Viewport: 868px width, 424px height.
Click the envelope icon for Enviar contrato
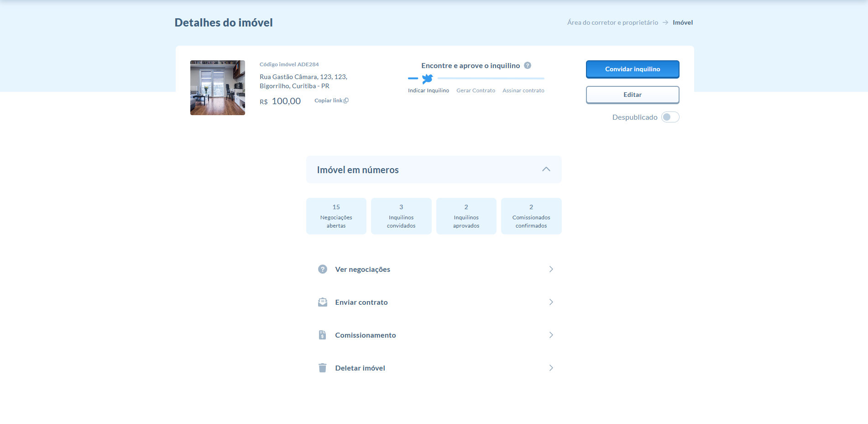tap(323, 302)
